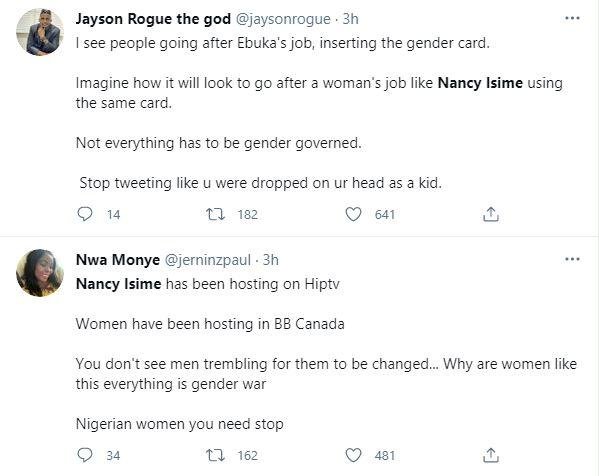Screen dimensions: 599x476
Task: Share Jayson Rogue's tweet
Action: coord(491,214)
